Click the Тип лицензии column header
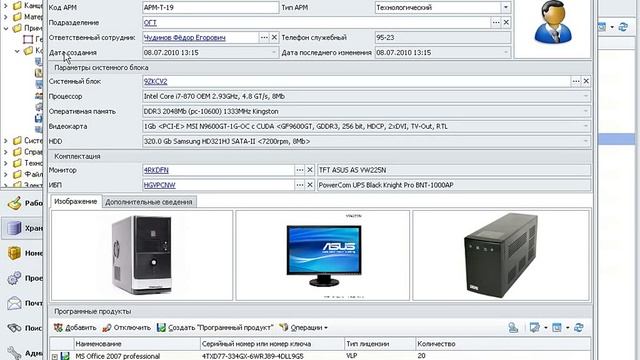 (x=380, y=344)
